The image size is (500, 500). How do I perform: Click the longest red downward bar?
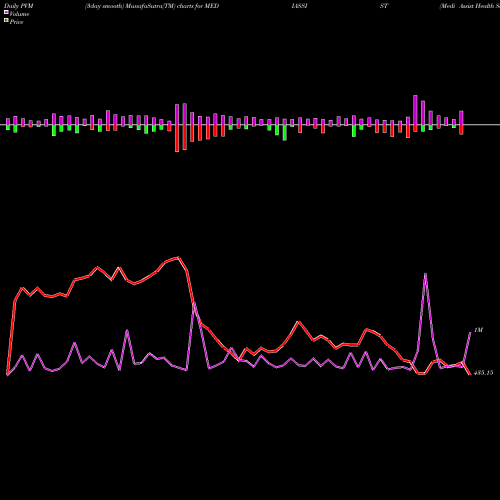click(177, 138)
